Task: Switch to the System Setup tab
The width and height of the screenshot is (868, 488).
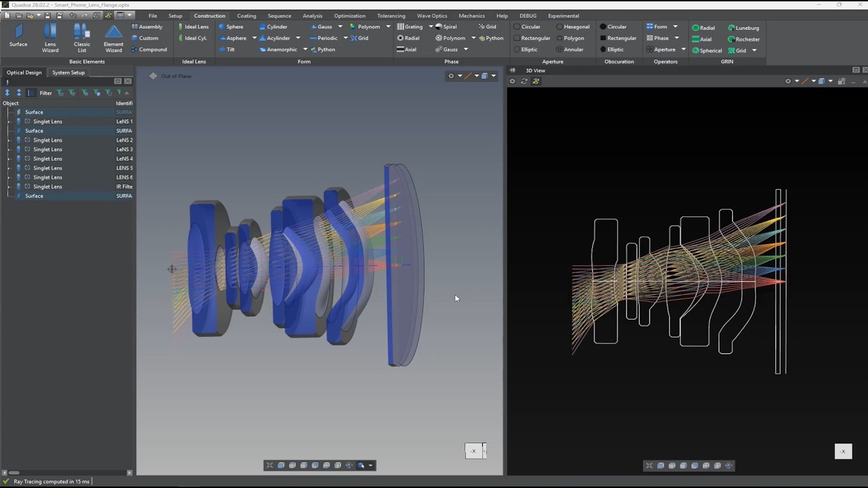Action: click(x=68, y=73)
